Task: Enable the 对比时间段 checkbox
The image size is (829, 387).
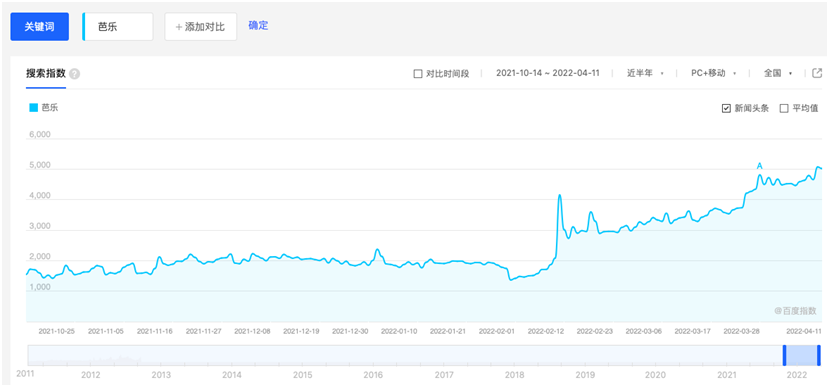Action: [x=417, y=73]
